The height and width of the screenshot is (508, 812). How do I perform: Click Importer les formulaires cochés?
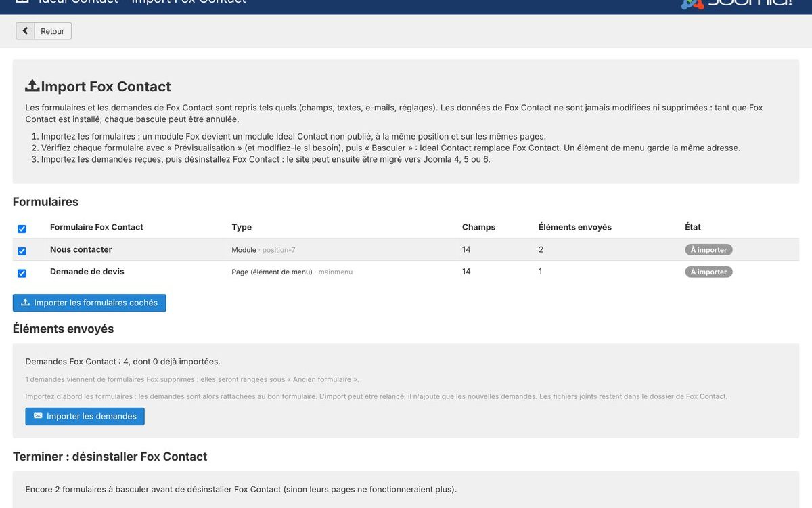coord(89,303)
